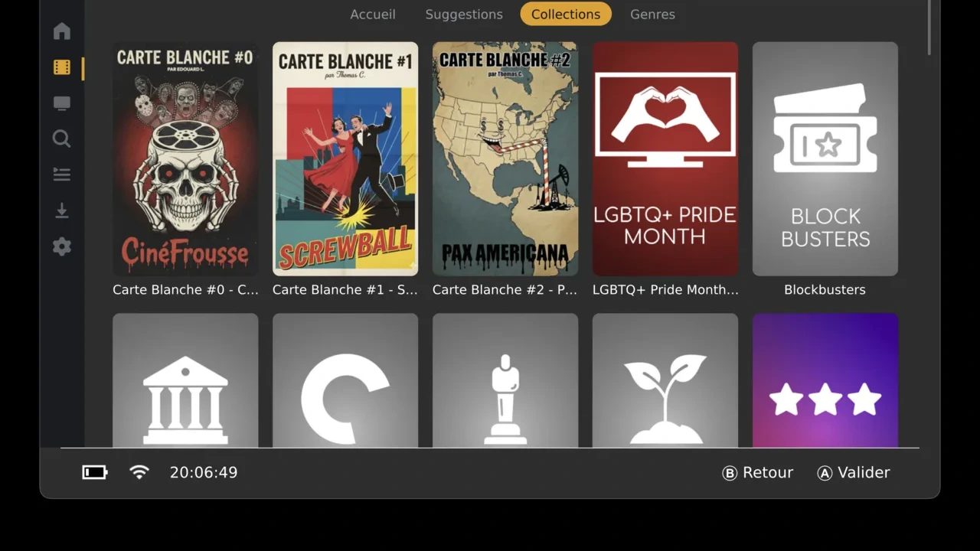Click the battery status icon
Screen dimensions: 980x551
(95, 472)
